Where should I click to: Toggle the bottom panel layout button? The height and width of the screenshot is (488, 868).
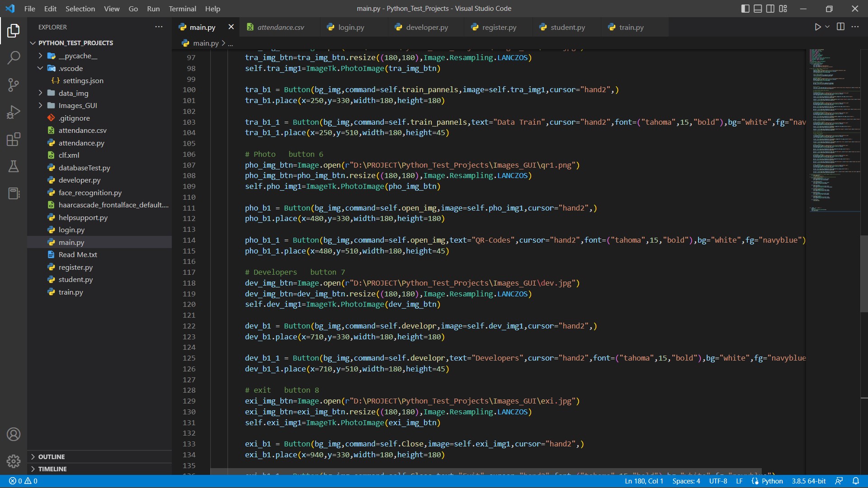tap(758, 9)
